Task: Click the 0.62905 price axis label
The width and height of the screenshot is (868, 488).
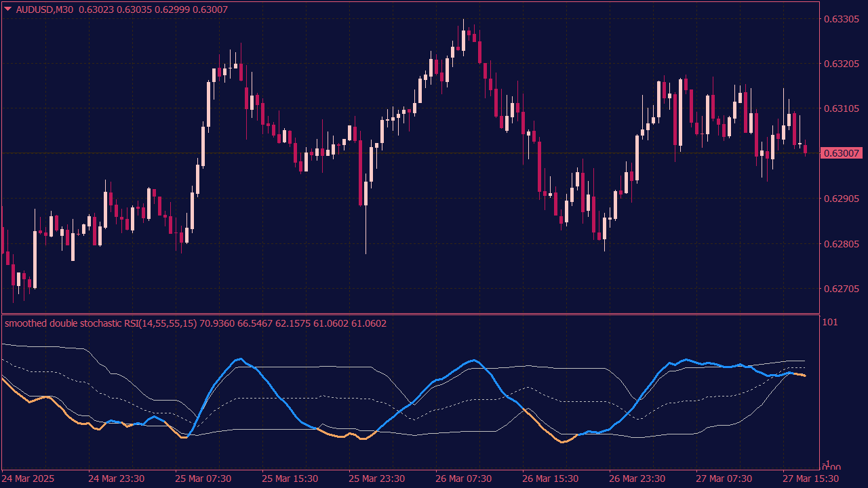Action: tap(841, 199)
